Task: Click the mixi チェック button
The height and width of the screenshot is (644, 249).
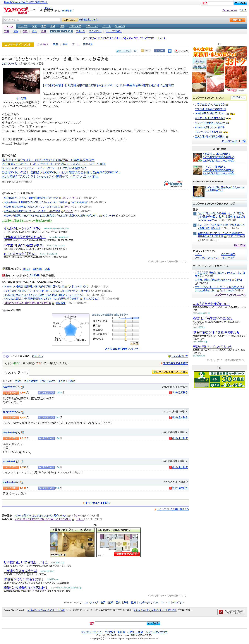Action: pos(146,51)
